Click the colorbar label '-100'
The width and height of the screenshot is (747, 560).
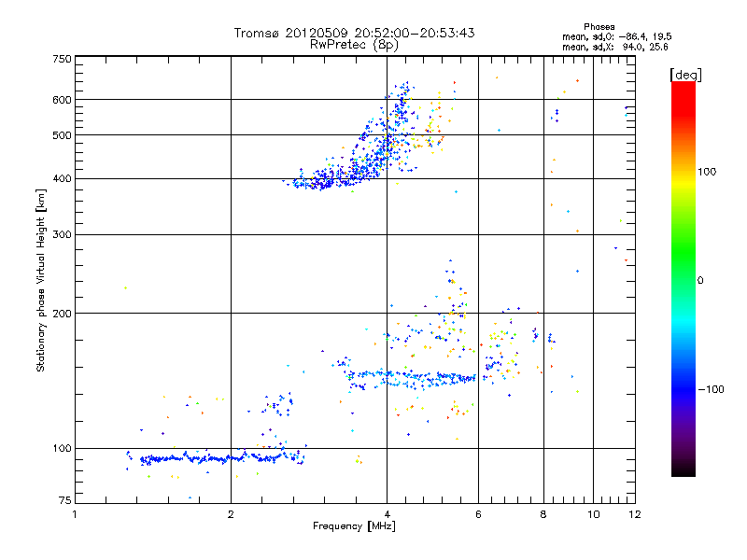(x=711, y=389)
